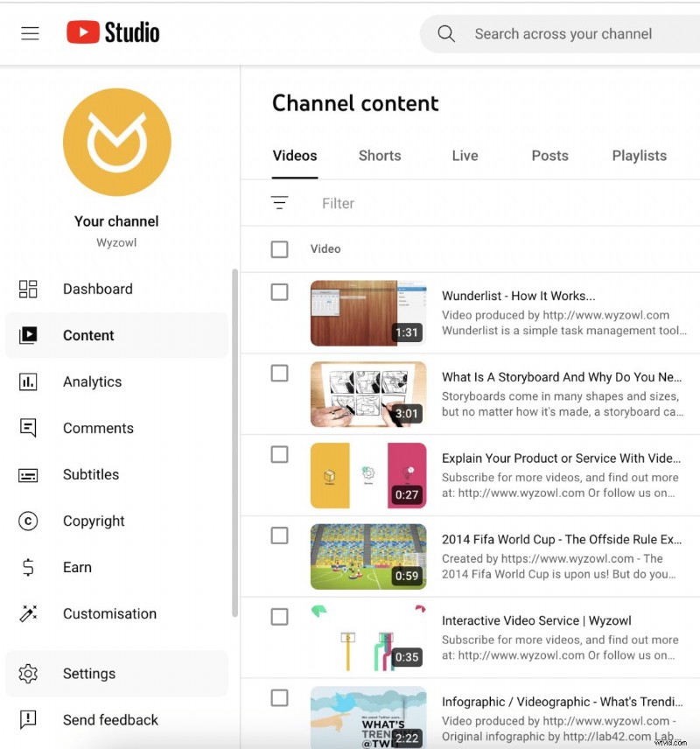
Task: Open the Posts tab
Action: (550, 157)
